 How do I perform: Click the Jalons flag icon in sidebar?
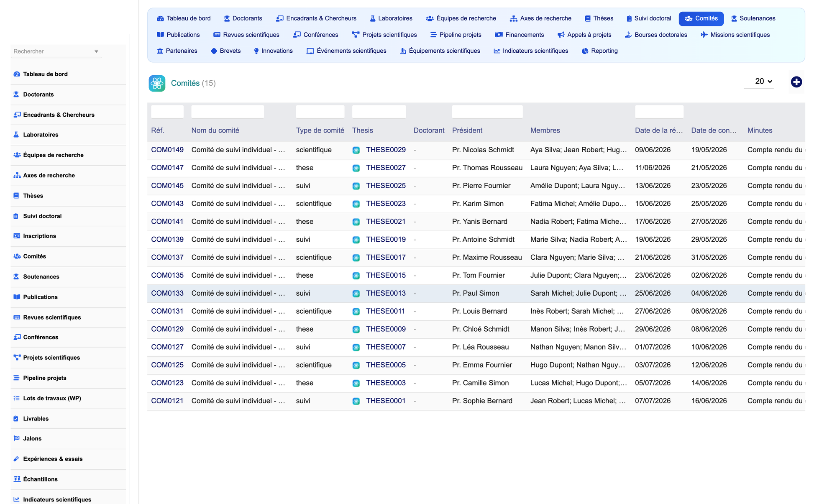16,439
